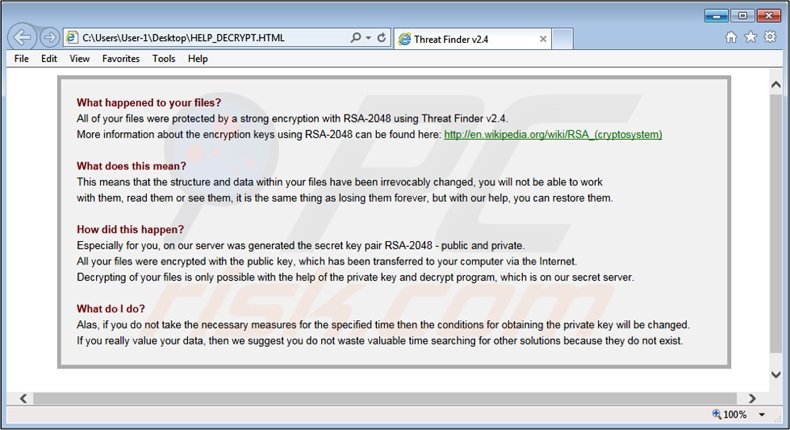Click the Internet Explorer icon on the tab
This screenshot has height=430, width=790.
tap(405, 39)
